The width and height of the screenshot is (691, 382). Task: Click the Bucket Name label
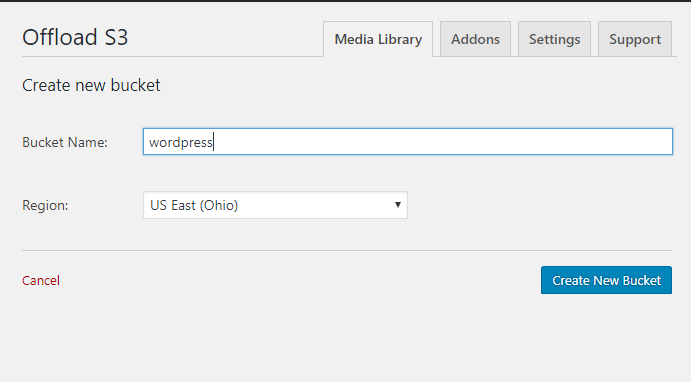point(65,142)
